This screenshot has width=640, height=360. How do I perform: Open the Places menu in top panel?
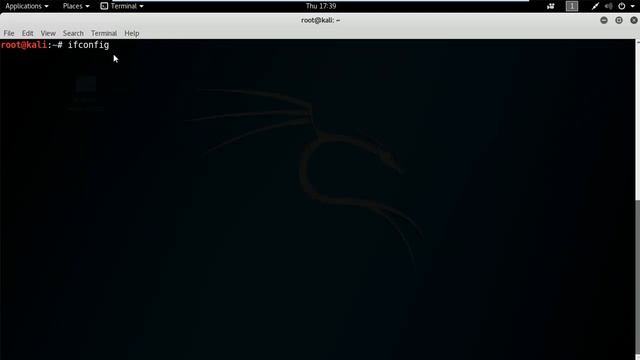coord(76,6)
